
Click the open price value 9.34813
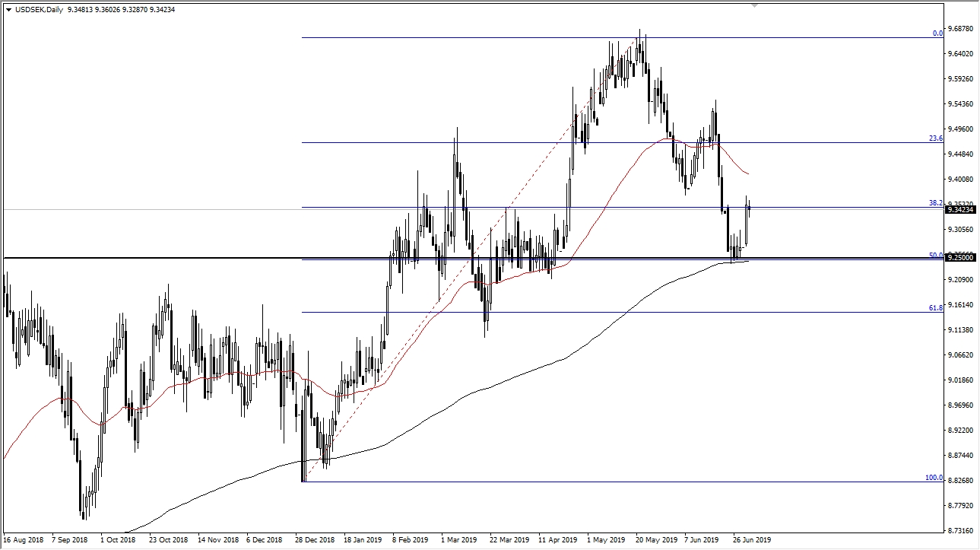(82, 10)
